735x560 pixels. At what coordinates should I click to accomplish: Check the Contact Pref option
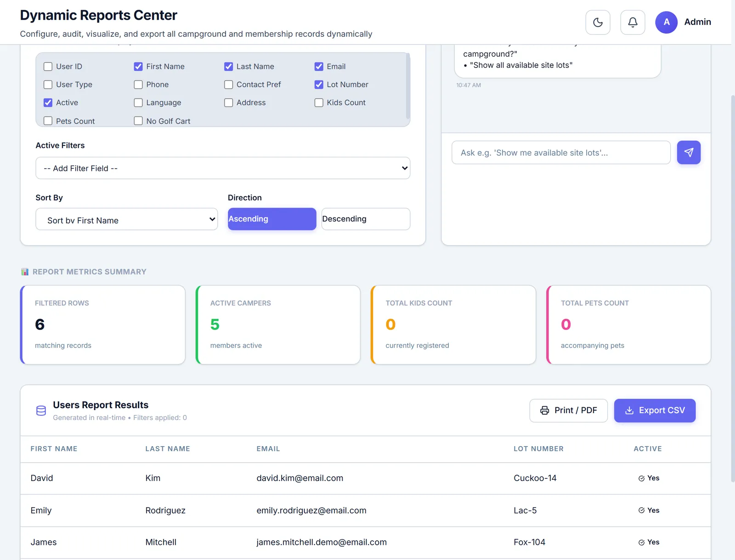tap(228, 84)
